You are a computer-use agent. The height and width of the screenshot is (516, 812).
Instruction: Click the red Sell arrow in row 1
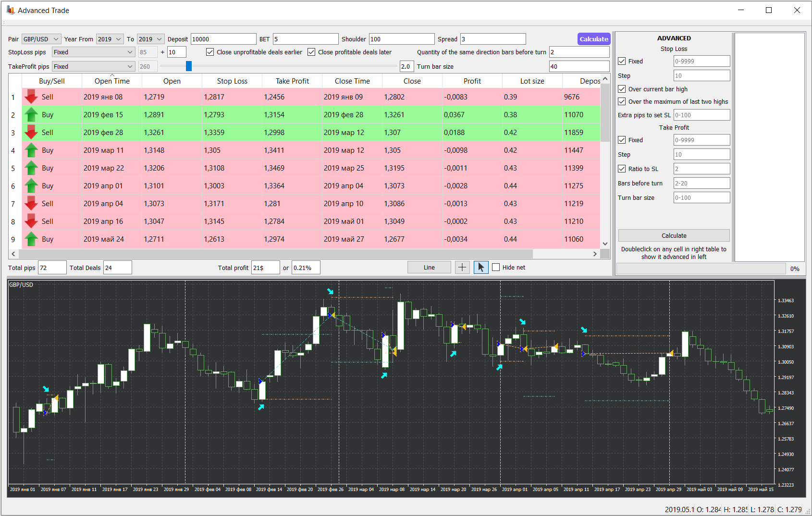click(x=31, y=97)
